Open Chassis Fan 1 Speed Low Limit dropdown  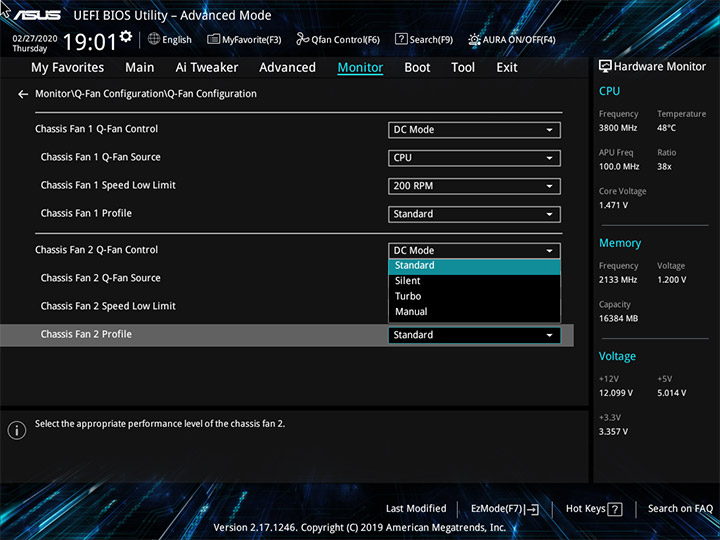point(474,186)
